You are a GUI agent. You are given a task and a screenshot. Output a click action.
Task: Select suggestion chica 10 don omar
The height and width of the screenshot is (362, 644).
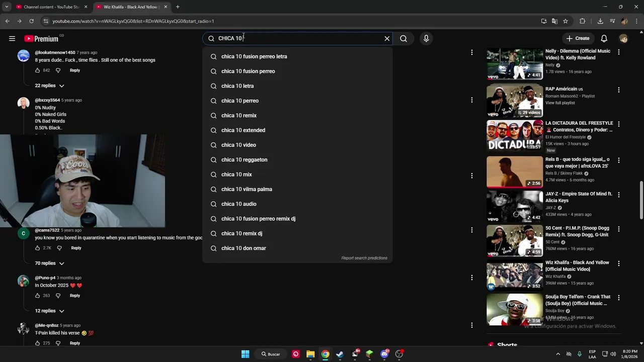[297, 248]
